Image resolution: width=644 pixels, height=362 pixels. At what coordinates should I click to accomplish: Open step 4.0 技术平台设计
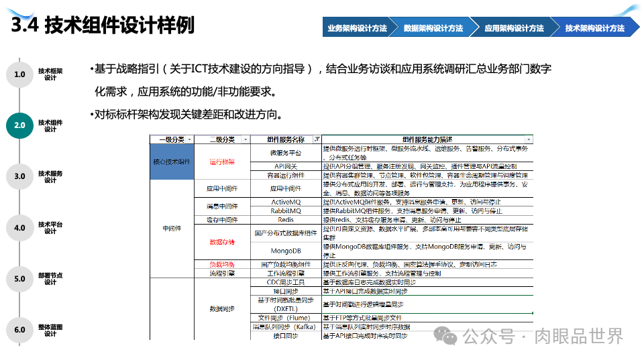click(19, 228)
